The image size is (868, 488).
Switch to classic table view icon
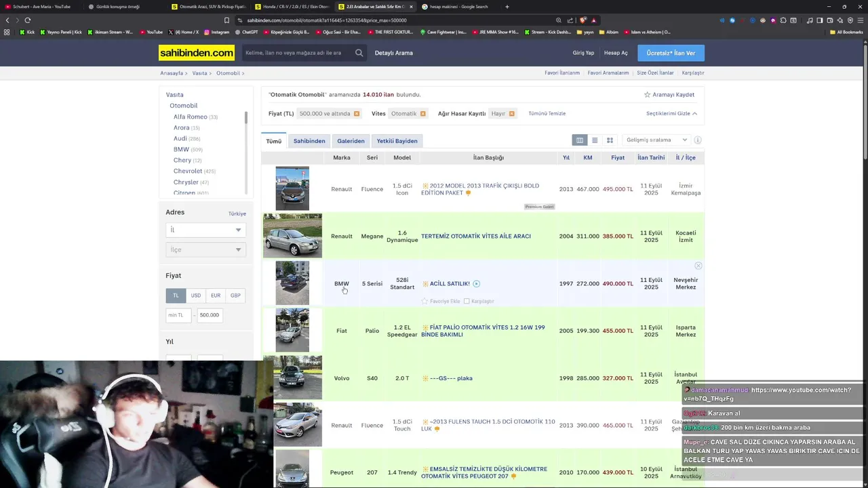[x=580, y=140]
